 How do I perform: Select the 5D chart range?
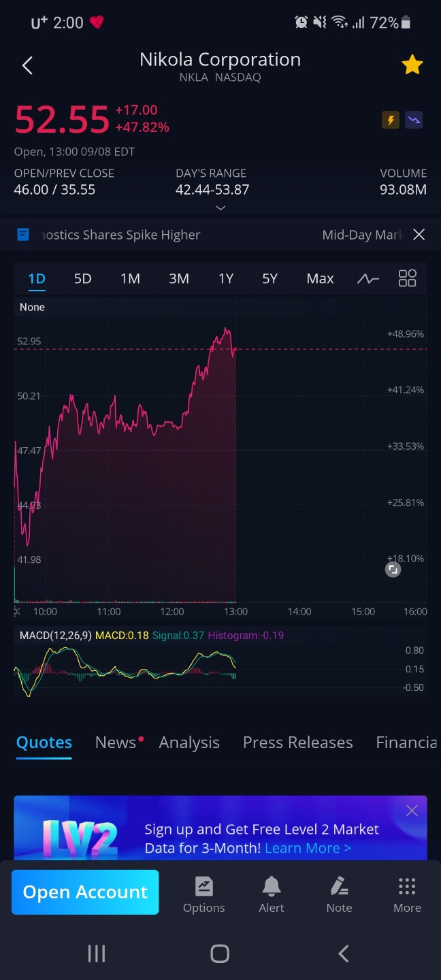click(82, 278)
